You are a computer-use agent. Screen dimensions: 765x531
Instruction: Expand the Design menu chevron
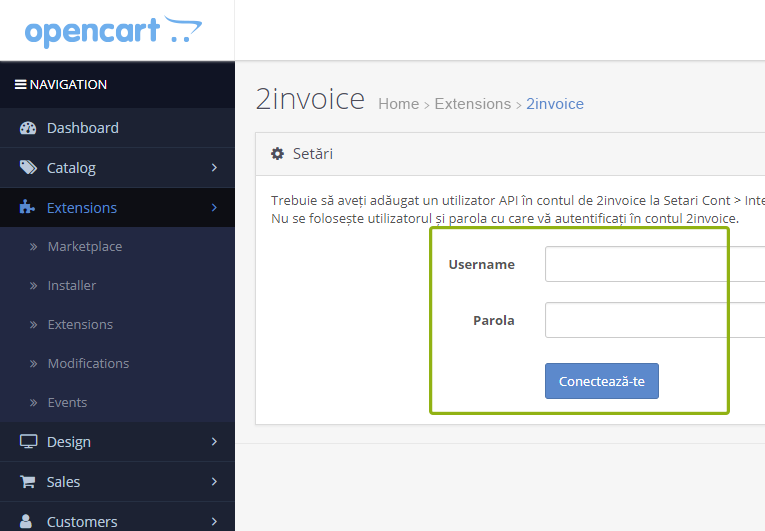[x=214, y=442]
